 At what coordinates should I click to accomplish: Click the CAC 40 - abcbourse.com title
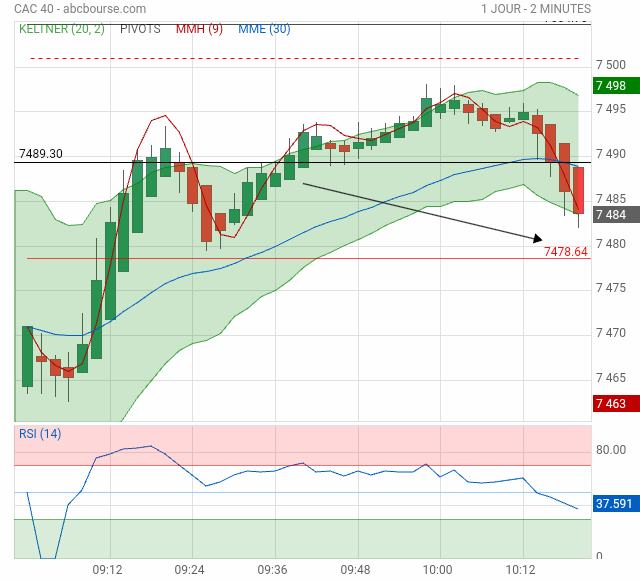tap(80, 9)
